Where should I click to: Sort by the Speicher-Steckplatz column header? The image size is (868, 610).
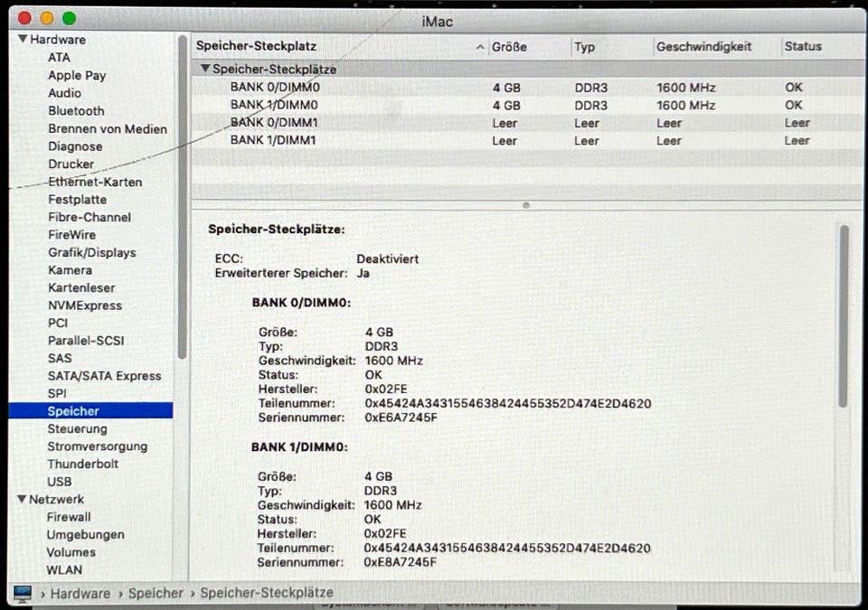click(256, 46)
